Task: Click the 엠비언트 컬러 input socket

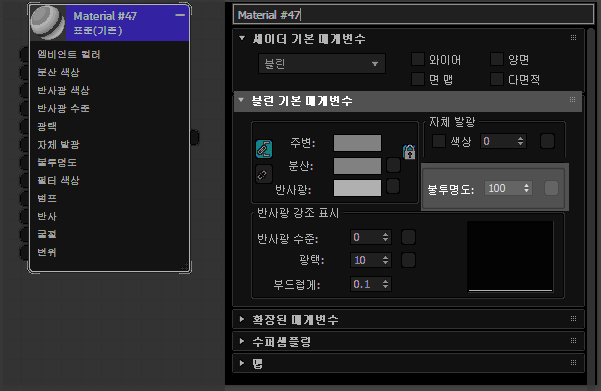Action: (x=25, y=54)
